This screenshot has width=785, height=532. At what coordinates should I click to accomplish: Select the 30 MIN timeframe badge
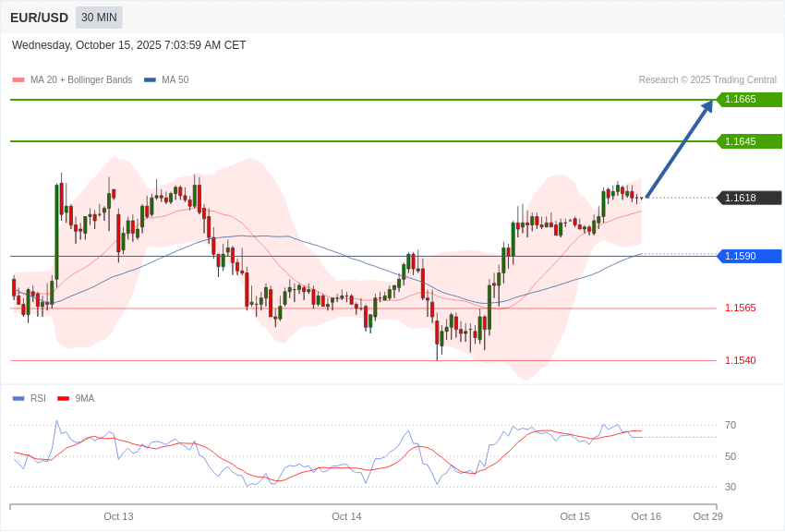point(99,18)
